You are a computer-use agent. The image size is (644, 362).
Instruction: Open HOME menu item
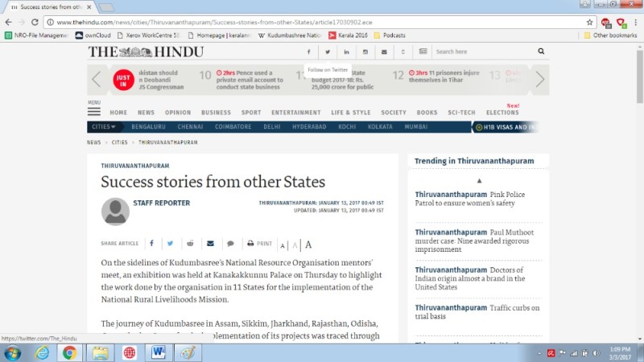pyautogui.click(x=118, y=113)
